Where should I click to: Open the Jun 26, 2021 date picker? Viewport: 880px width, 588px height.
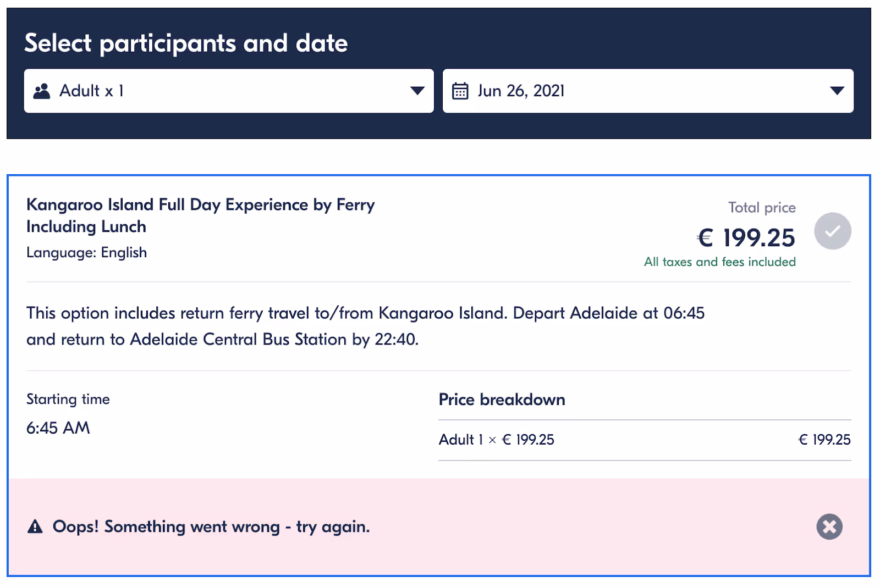tap(648, 91)
